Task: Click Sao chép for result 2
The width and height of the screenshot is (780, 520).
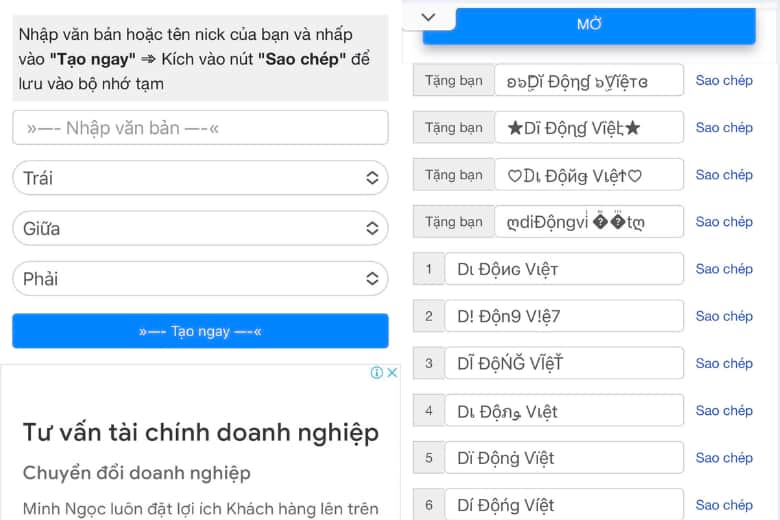Action: (724, 316)
